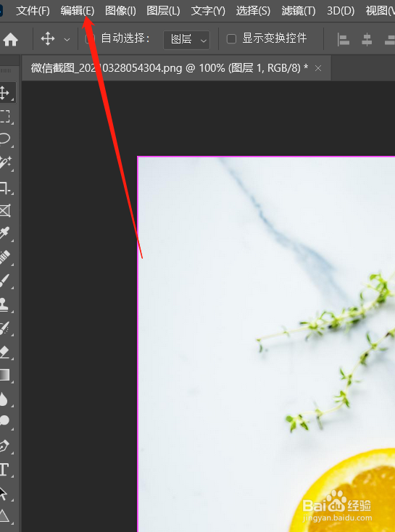Image resolution: width=395 pixels, height=532 pixels.
Task: Select the Lasso tool
Action: pyautogui.click(x=4, y=139)
